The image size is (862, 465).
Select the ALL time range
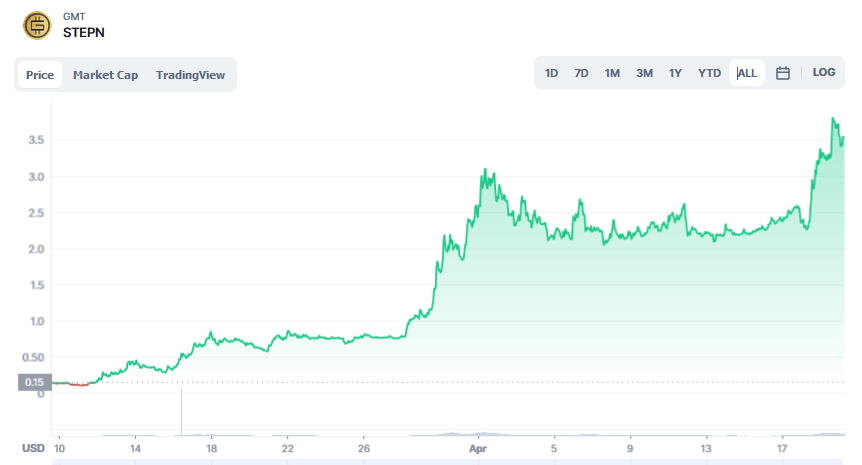(747, 73)
